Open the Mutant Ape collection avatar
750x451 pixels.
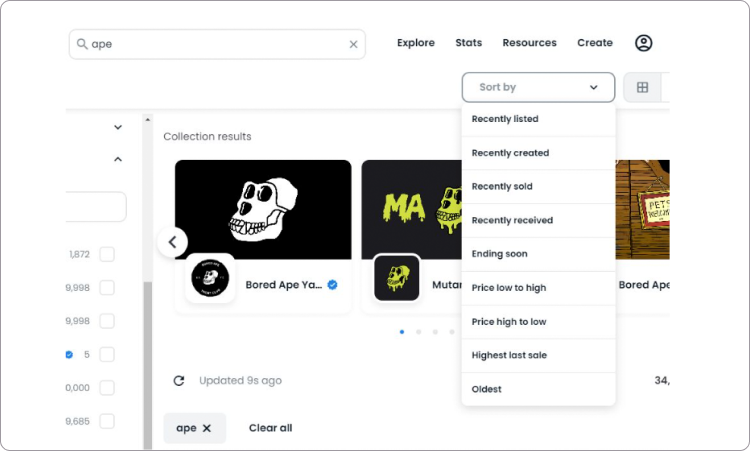396,279
